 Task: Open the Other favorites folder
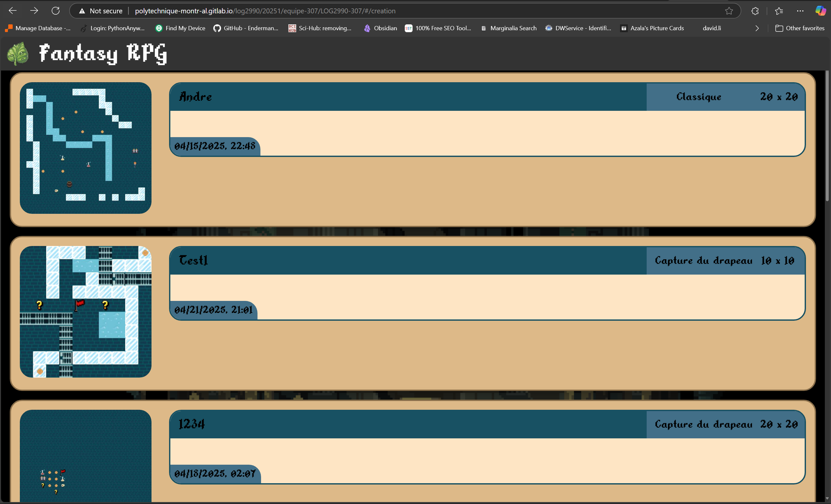pos(800,28)
